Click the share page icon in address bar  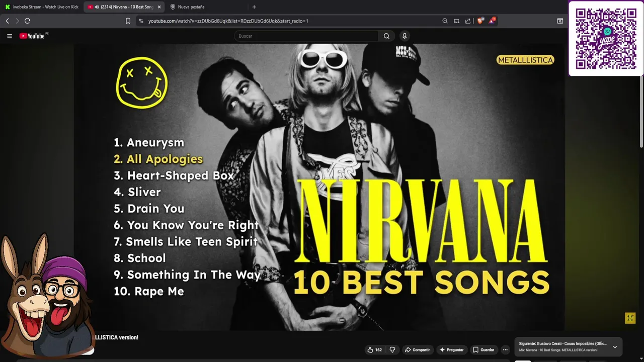pos(468,21)
